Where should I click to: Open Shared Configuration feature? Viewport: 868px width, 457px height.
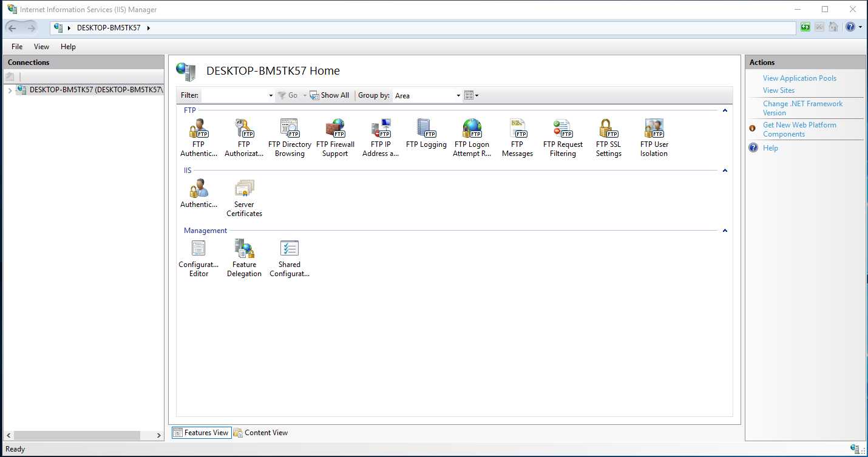pos(290,258)
